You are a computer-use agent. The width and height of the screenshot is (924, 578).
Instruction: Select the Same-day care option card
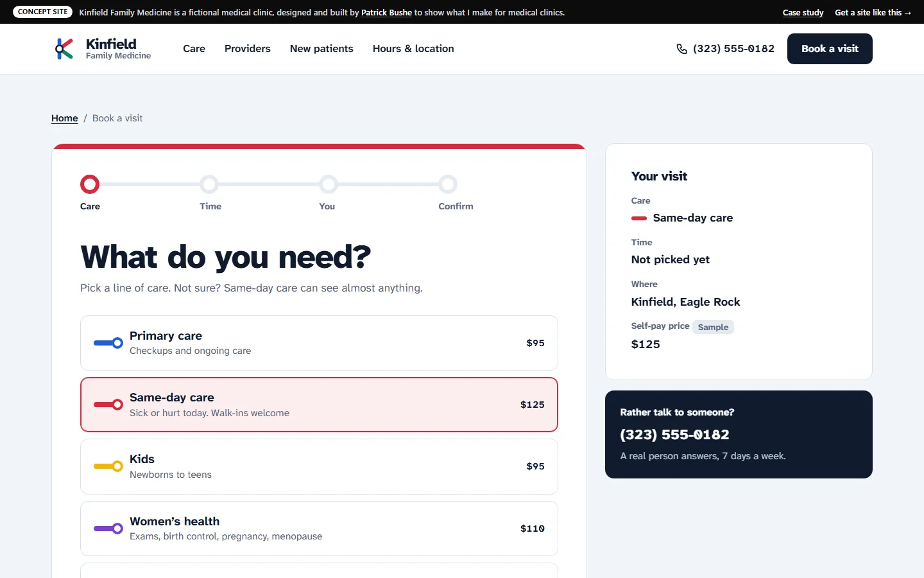click(x=319, y=405)
